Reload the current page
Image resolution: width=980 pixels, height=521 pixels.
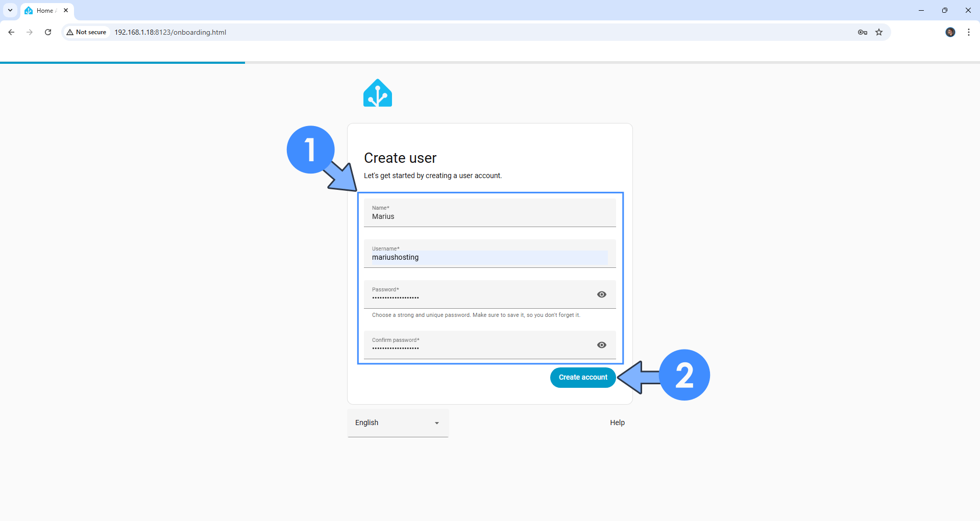point(47,32)
